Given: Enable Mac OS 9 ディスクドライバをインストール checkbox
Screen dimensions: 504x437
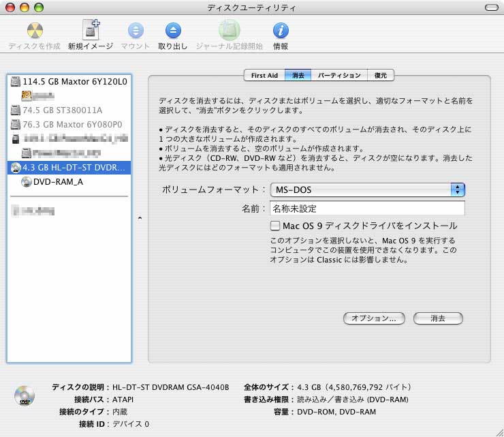Looking at the screenshot, I should coord(275,226).
